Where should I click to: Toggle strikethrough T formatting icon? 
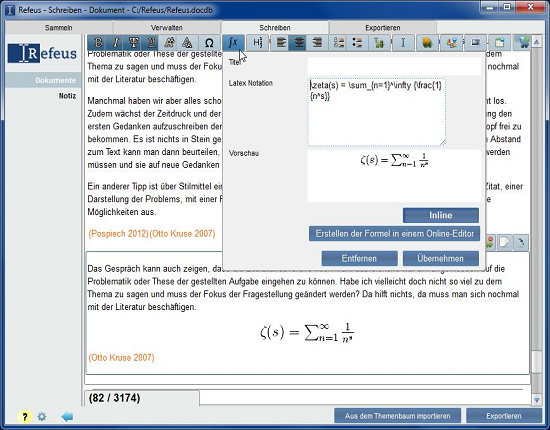point(133,43)
